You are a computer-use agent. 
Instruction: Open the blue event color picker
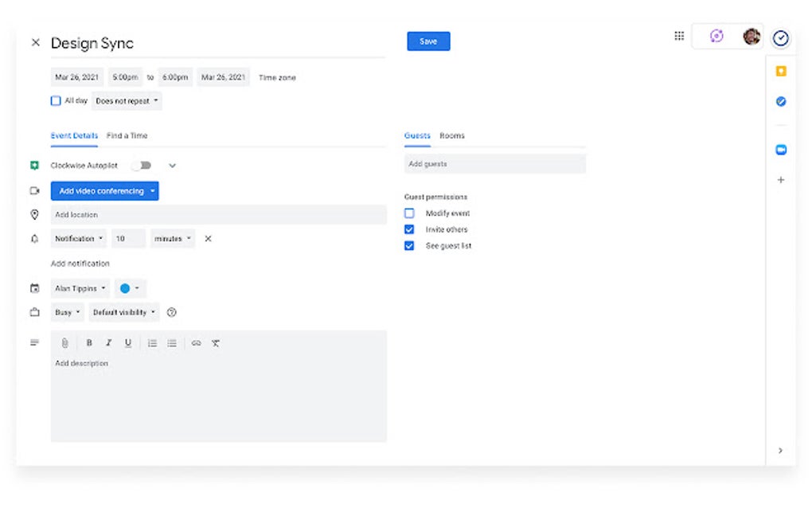[130, 288]
